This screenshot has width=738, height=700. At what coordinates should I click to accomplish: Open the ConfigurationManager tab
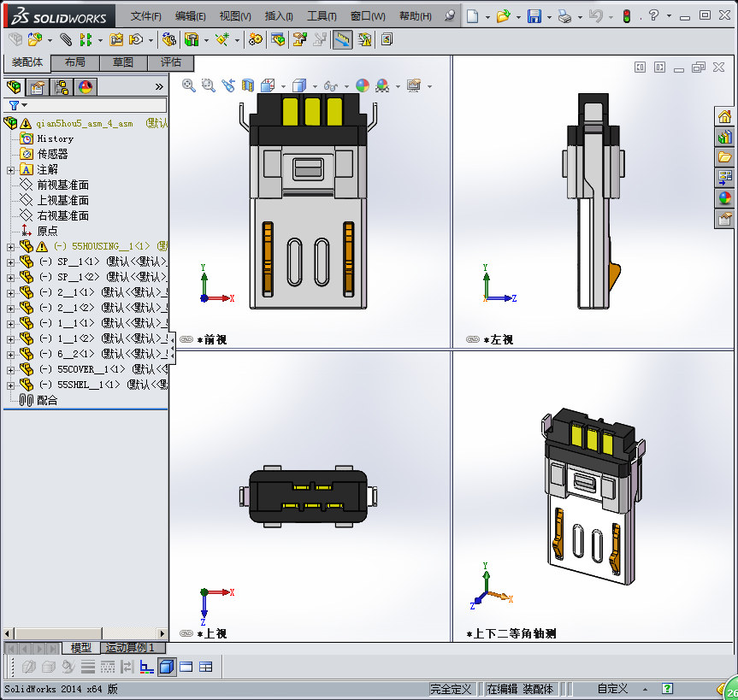(x=62, y=87)
